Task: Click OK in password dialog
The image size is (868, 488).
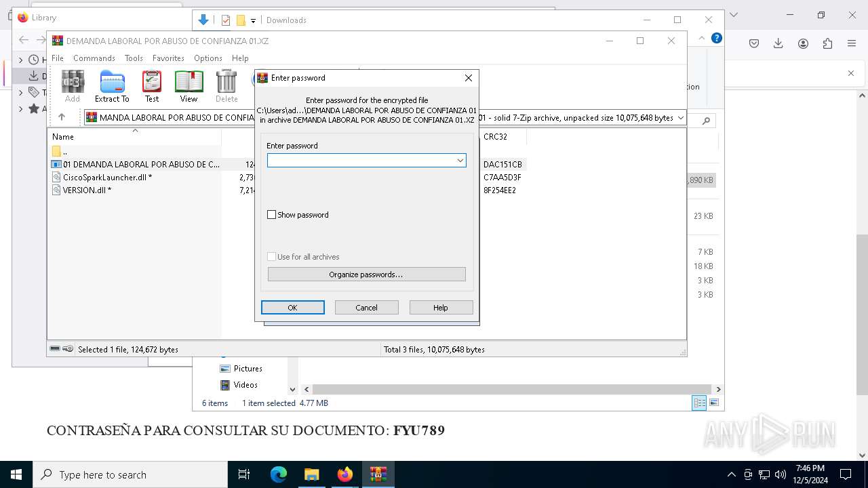Action: (x=293, y=308)
